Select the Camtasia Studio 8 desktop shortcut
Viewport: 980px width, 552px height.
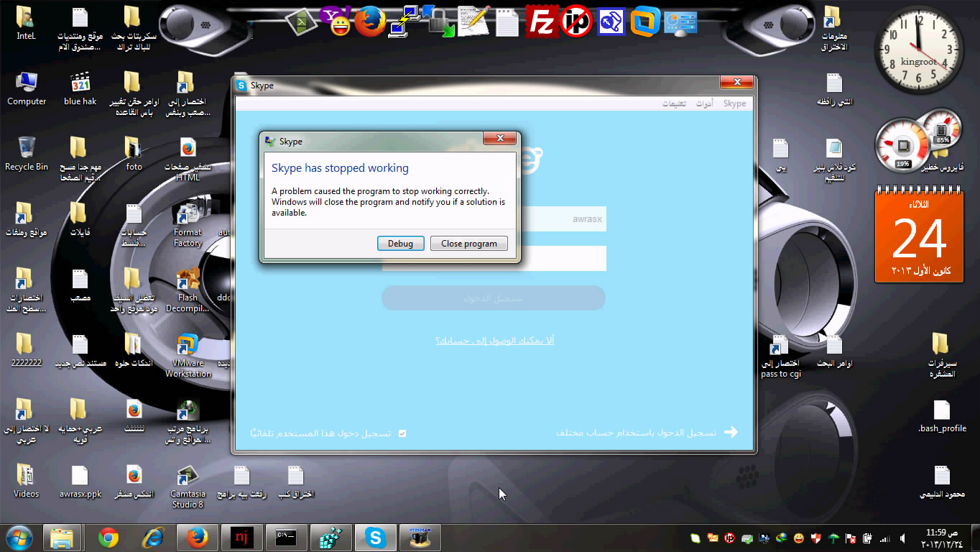coord(188,486)
